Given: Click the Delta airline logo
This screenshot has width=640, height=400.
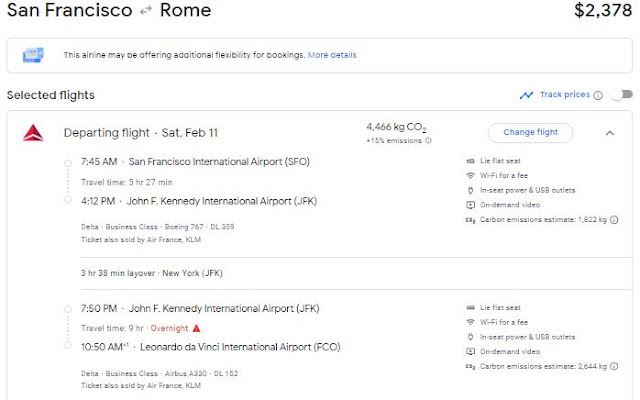Looking at the screenshot, I should click(33, 133).
